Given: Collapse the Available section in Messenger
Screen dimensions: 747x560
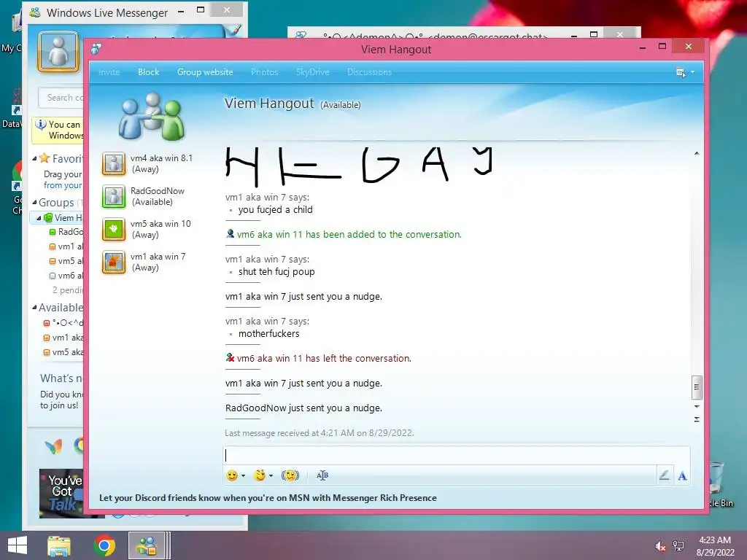Looking at the screenshot, I should coord(34,307).
